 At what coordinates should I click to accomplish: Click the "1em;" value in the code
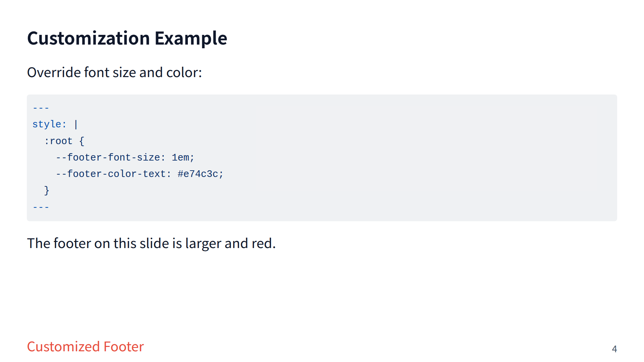pyautogui.click(x=183, y=158)
